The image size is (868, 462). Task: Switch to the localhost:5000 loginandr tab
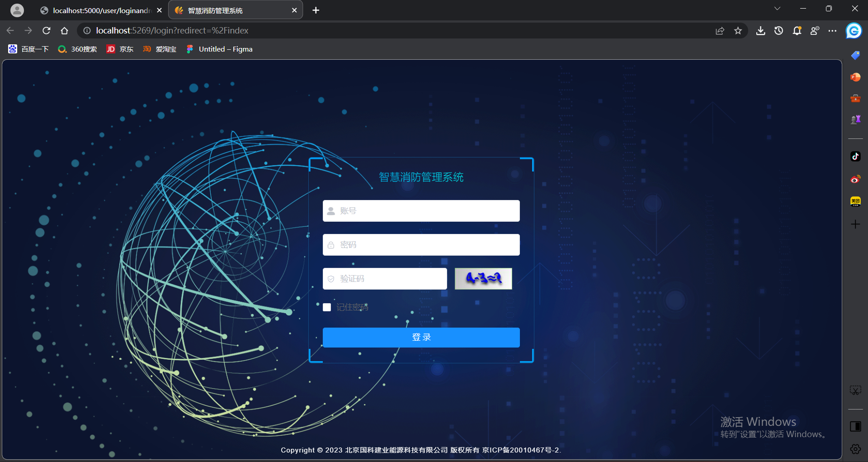tap(101, 10)
